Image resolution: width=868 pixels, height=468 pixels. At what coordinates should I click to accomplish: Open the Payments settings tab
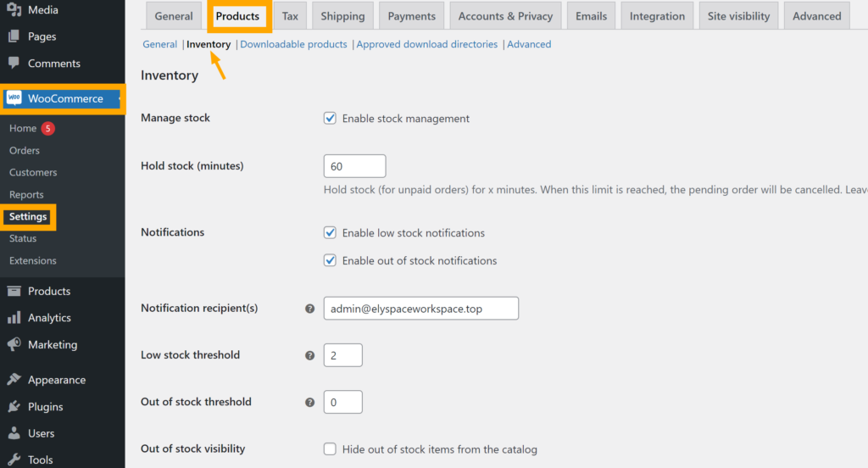point(411,16)
